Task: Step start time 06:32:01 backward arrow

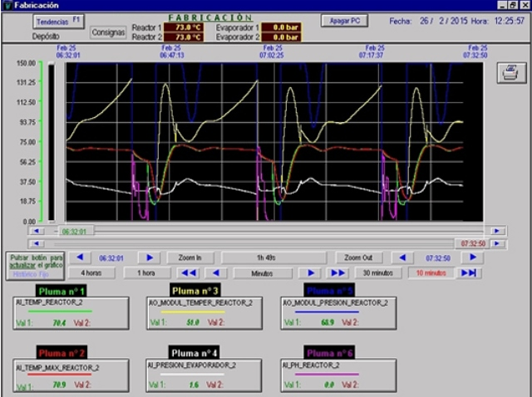Action: (x=80, y=257)
